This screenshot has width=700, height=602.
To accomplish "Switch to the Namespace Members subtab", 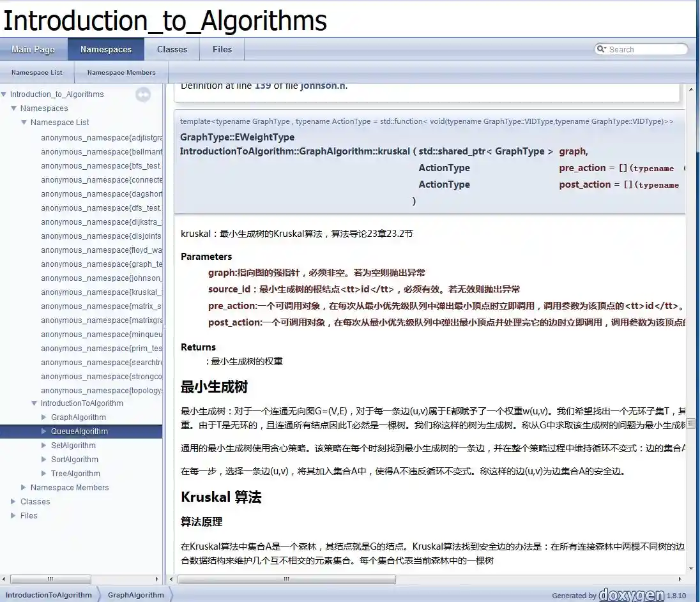I will click(x=121, y=72).
